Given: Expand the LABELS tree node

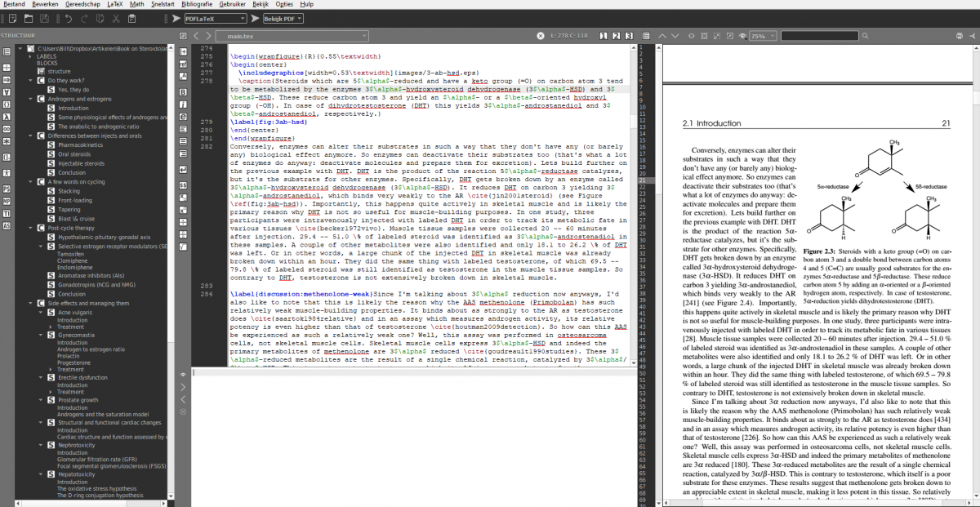Looking at the screenshot, I should pos(29,56).
